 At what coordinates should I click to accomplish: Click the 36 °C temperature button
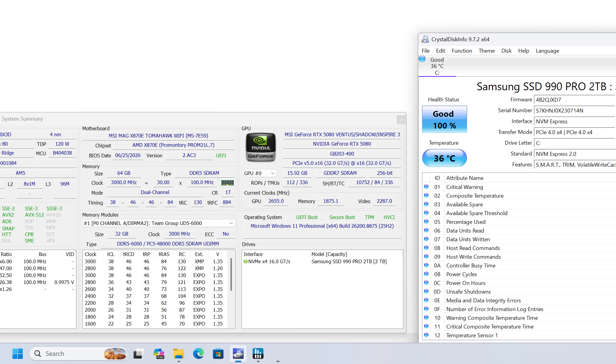click(x=445, y=158)
